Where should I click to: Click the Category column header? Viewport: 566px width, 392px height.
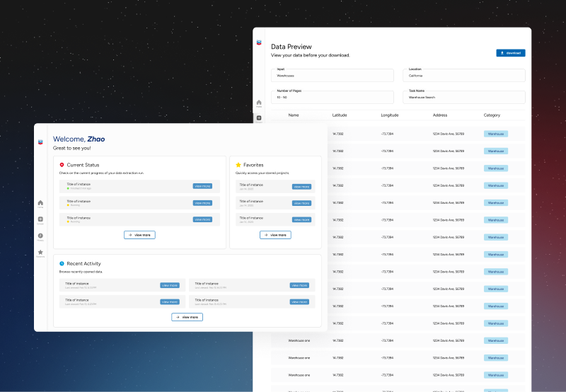pyautogui.click(x=492, y=115)
